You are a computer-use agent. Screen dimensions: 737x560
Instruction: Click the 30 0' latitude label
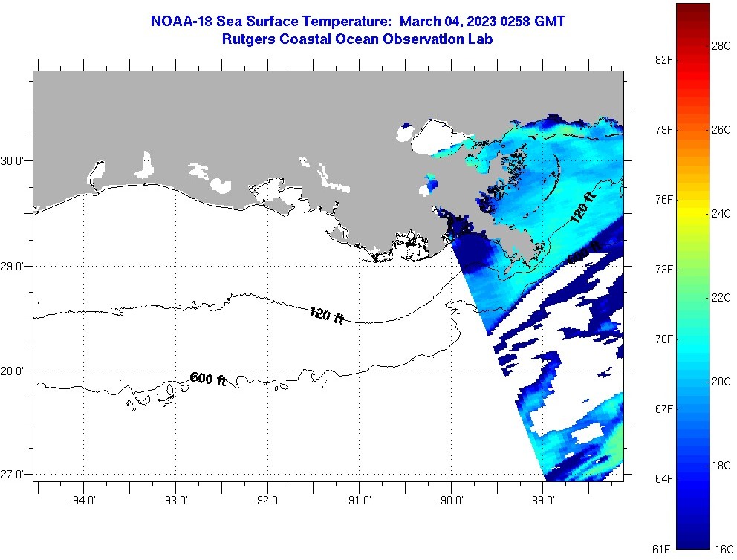click(11, 161)
